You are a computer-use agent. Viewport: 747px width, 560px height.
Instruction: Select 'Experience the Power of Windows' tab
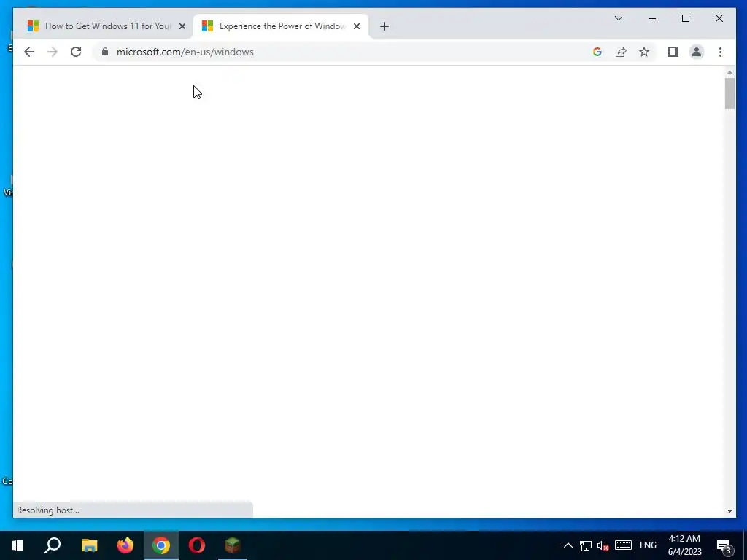[281, 26]
